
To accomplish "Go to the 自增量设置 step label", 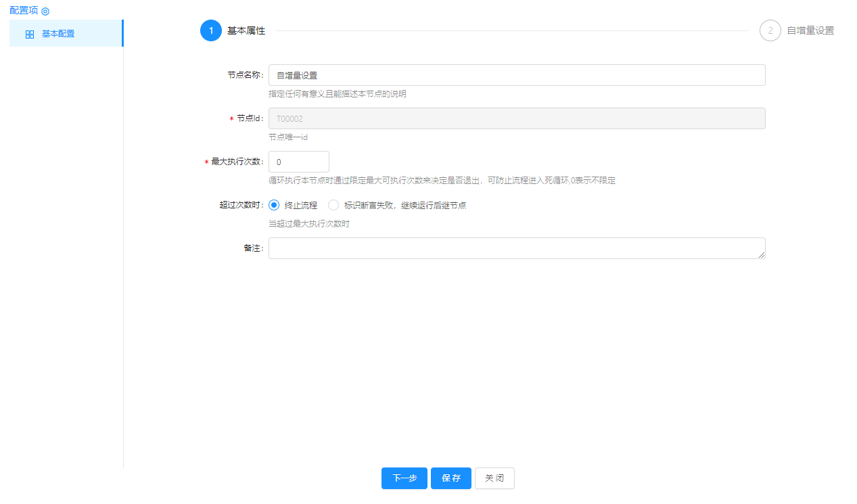I will (x=810, y=30).
